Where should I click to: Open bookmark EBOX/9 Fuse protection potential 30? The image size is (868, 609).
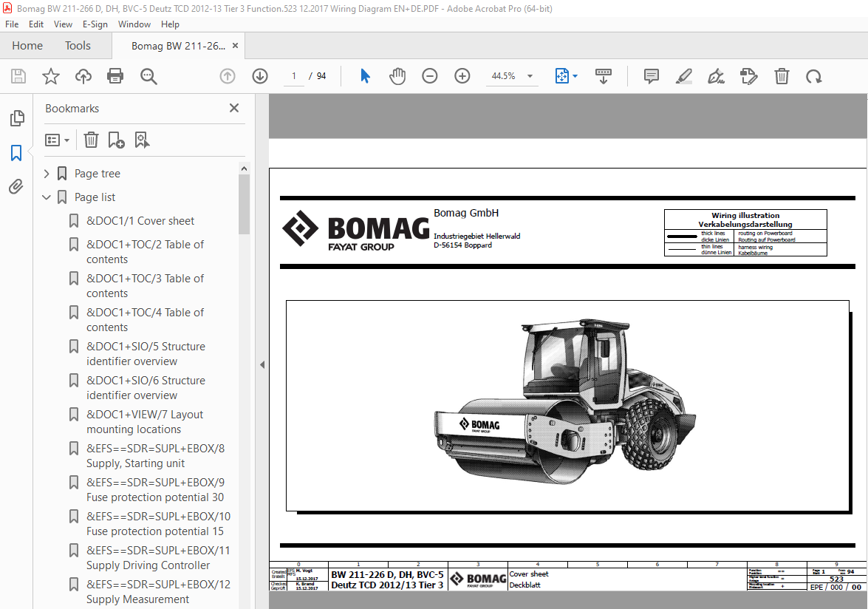click(x=156, y=489)
